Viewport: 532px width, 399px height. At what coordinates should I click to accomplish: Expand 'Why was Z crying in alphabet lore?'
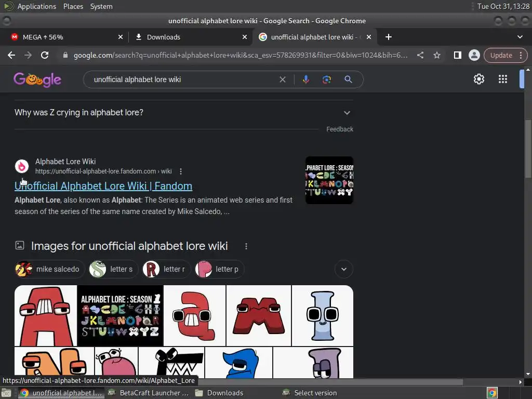pos(184,113)
